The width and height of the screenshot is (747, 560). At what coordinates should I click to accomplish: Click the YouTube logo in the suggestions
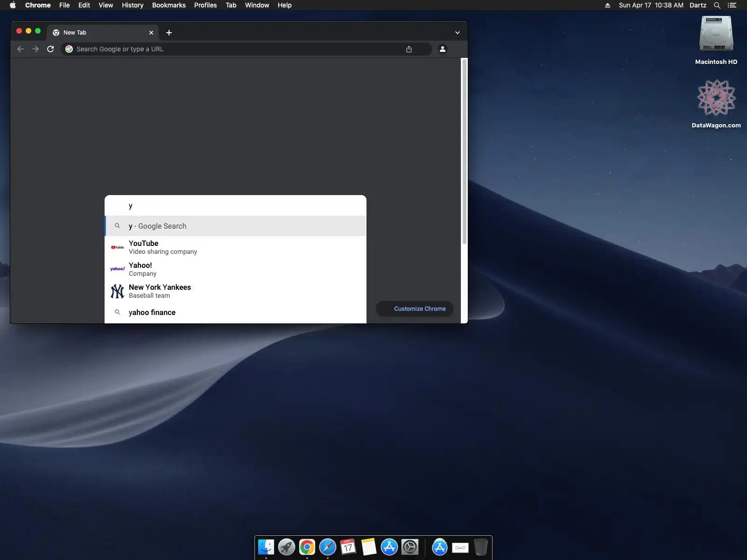[x=118, y=247]
